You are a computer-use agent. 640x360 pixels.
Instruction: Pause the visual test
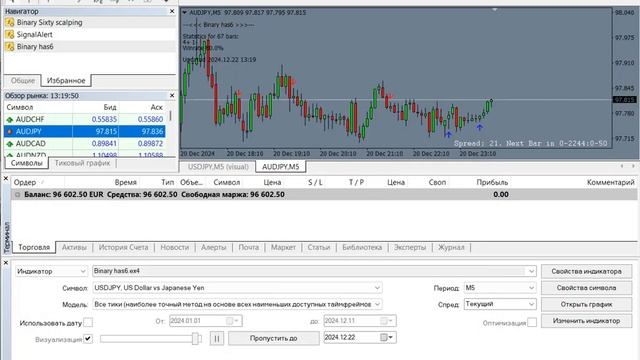point(217,338)
